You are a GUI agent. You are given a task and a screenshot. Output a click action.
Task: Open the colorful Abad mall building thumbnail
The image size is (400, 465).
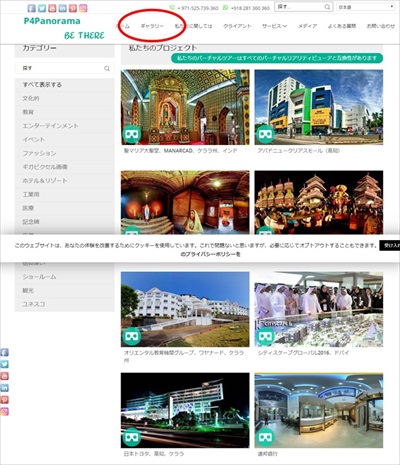click(x=319, y=107)
